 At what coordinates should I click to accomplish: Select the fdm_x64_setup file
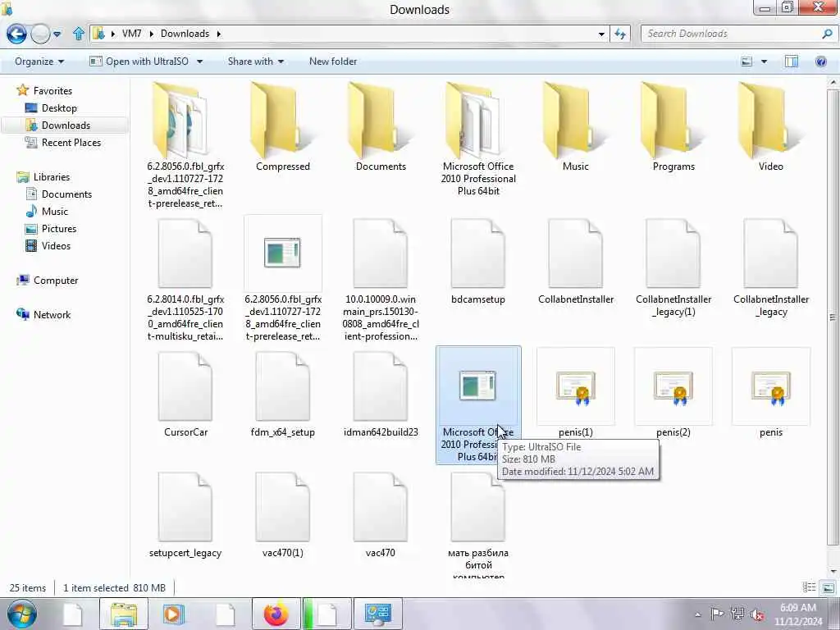coord(283,395)
